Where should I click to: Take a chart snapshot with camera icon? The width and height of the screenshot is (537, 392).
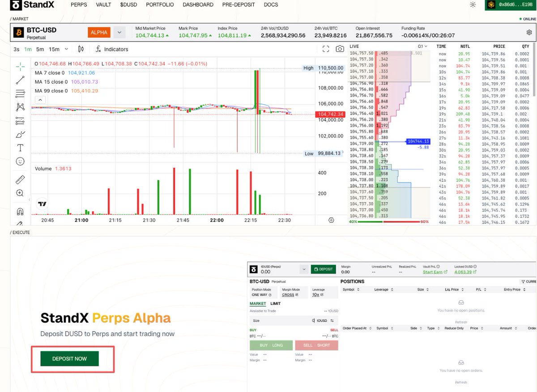(x=340, y=49)
